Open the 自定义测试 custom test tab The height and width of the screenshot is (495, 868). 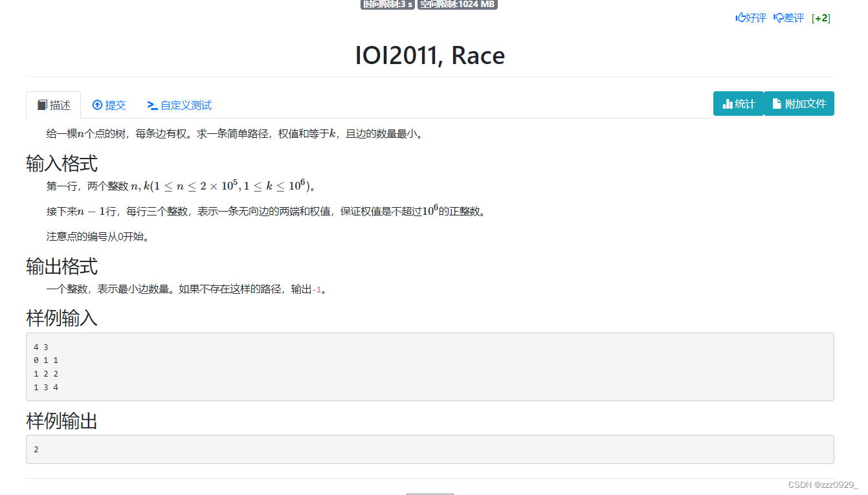[179, 105]
